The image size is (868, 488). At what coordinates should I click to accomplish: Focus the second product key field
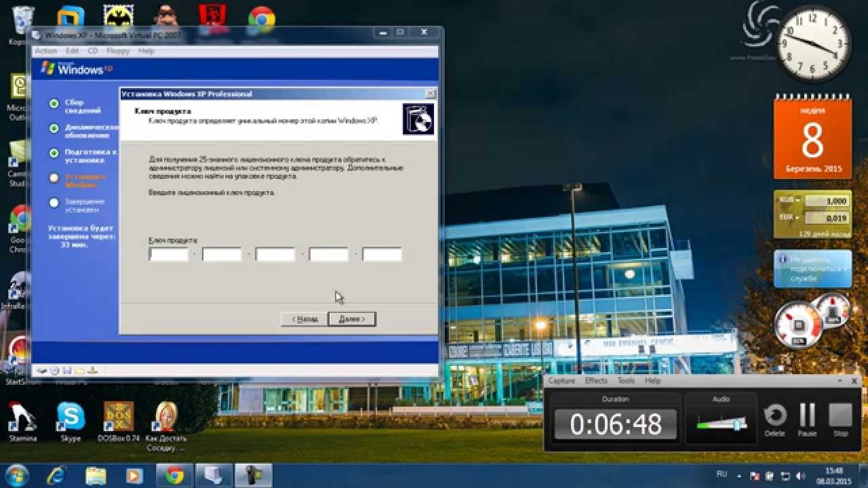222,254
